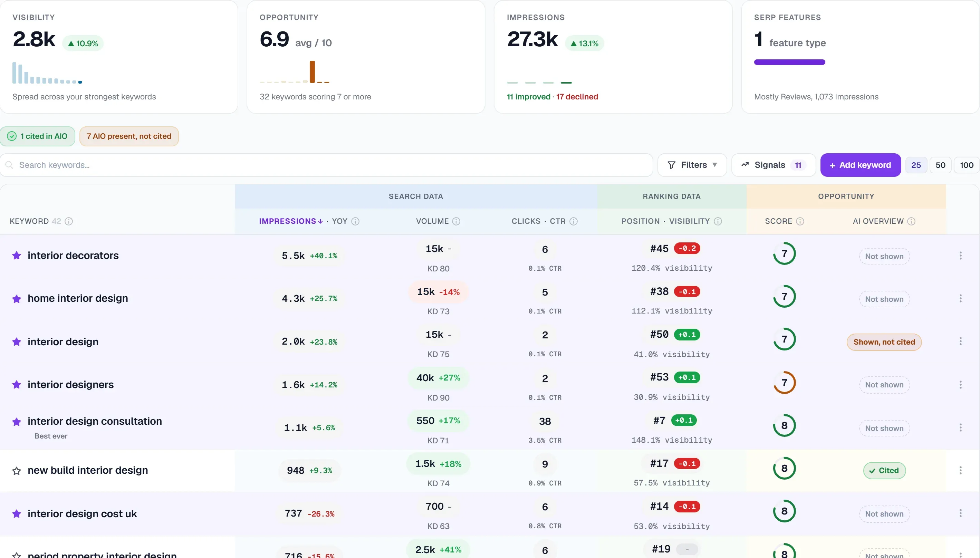Toggle star on interior design consultation
The width and height of the screenshot is (980, 558).
coord(17,422)
